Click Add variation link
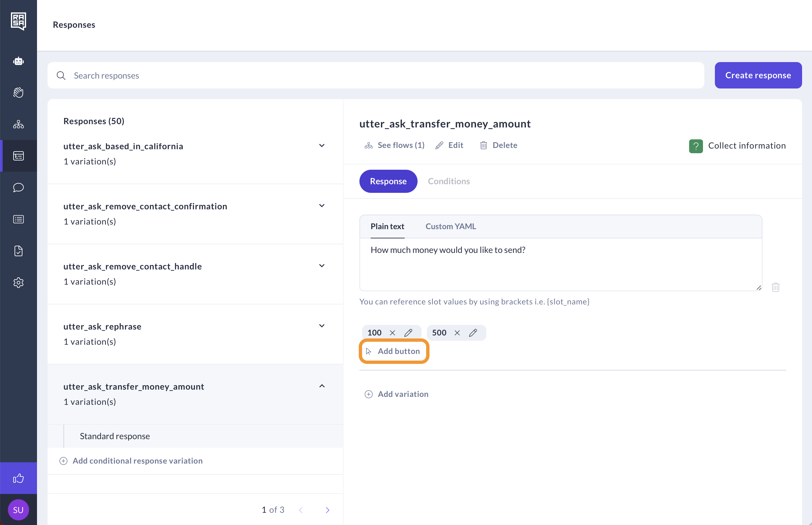The width and height of the screenshot is (812, 525). pyautogui.click(x=397, y=394)
